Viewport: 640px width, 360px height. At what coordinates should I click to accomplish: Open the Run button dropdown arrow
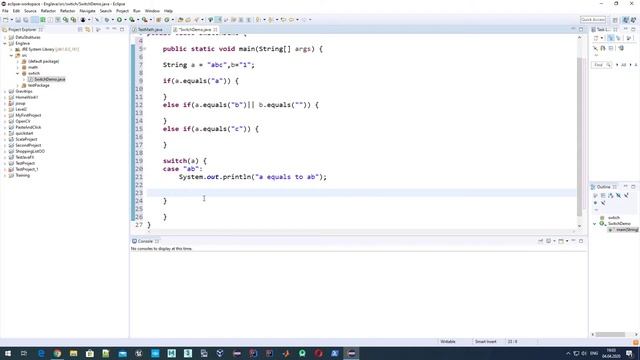(125, 20)
